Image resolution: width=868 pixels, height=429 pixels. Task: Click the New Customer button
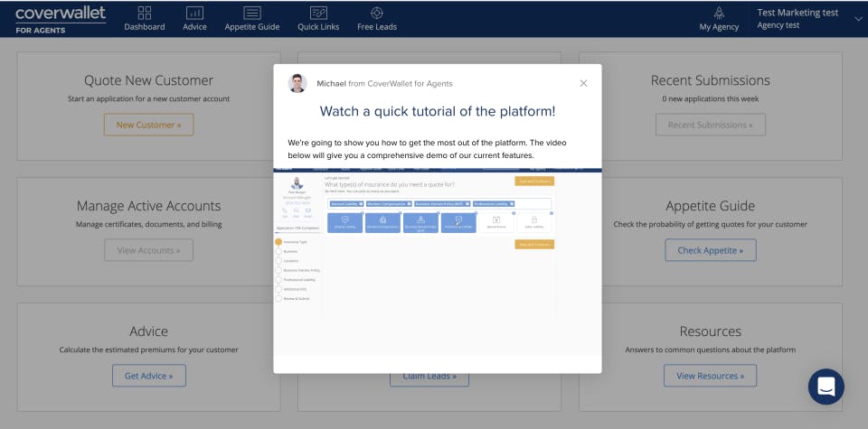(148, 125)
